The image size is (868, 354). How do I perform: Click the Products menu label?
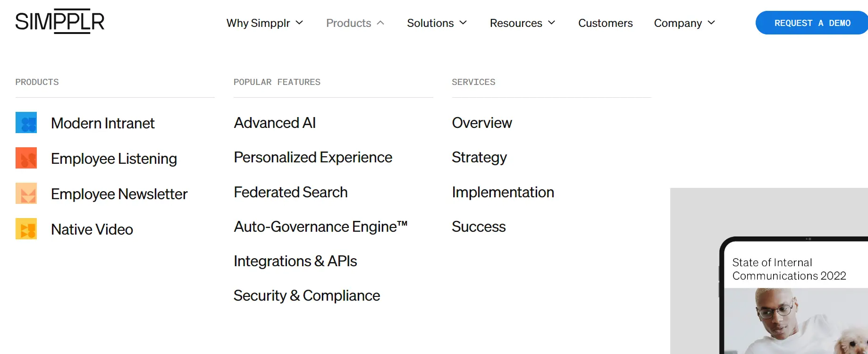tap(349, 23)
